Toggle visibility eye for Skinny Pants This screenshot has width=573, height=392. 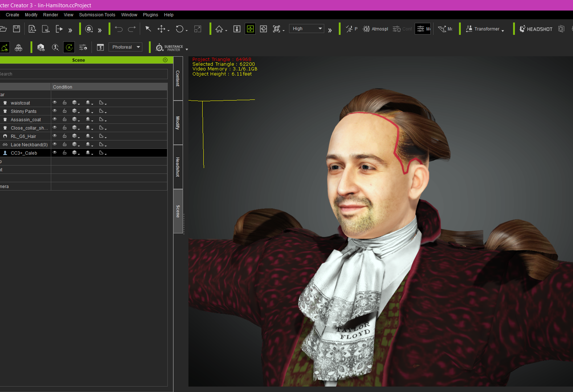[x=55, y=111]
